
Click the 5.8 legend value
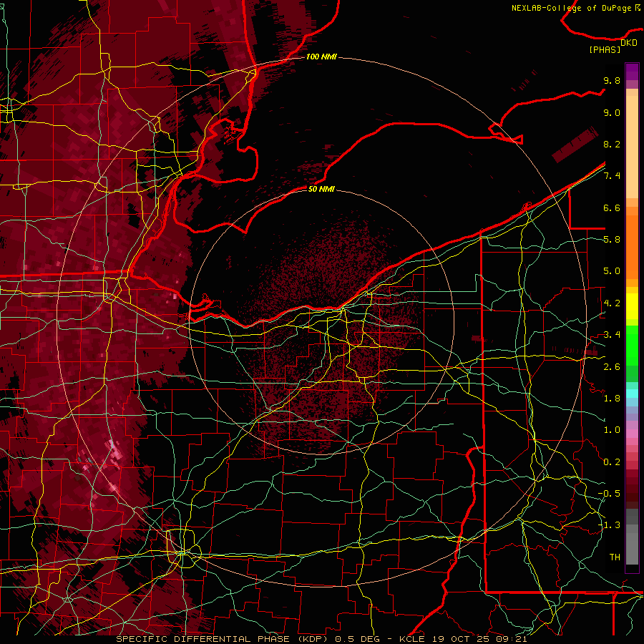click(x=612, y=240)
